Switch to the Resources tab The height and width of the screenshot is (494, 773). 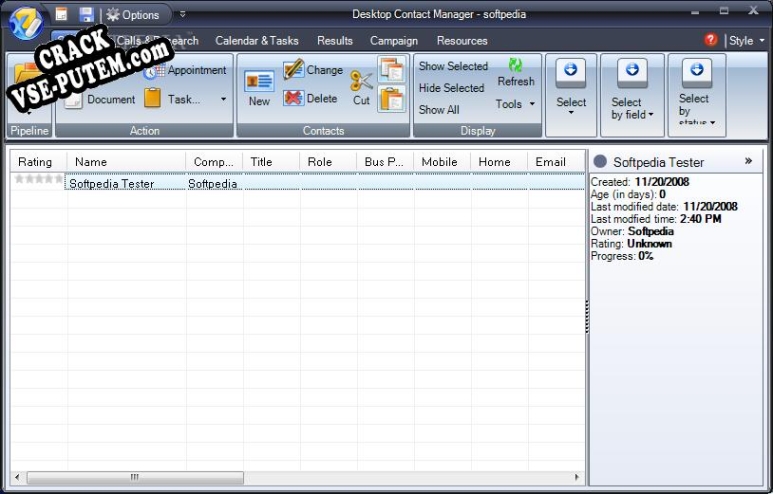pyautogui.click(x=462, y=40)
